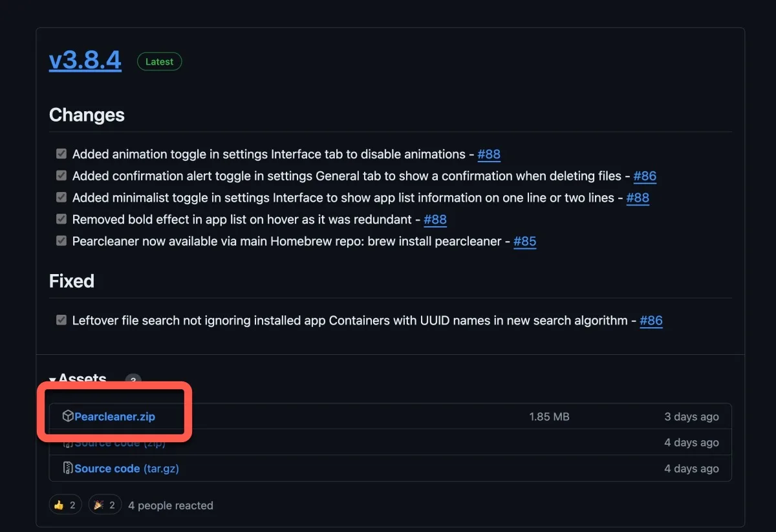Screen dimensions: 776x532
Task: React with the party popper emoji
Action: point(105,505)
